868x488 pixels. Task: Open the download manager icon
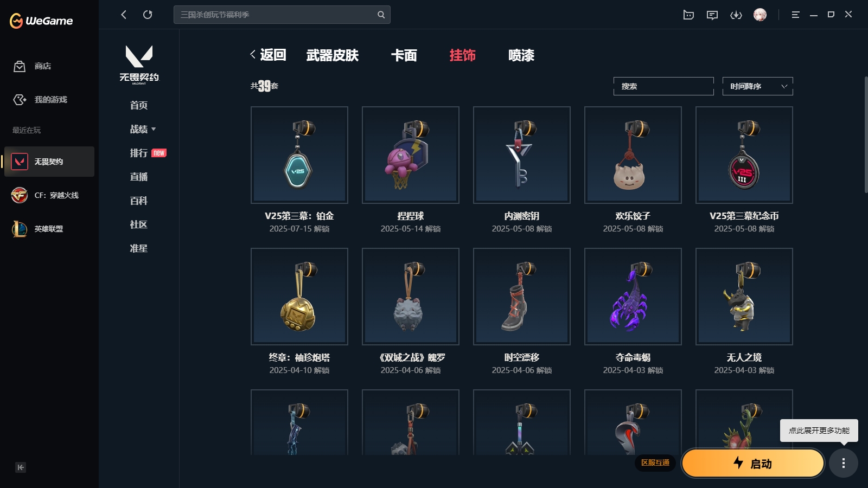click(736, 15)
